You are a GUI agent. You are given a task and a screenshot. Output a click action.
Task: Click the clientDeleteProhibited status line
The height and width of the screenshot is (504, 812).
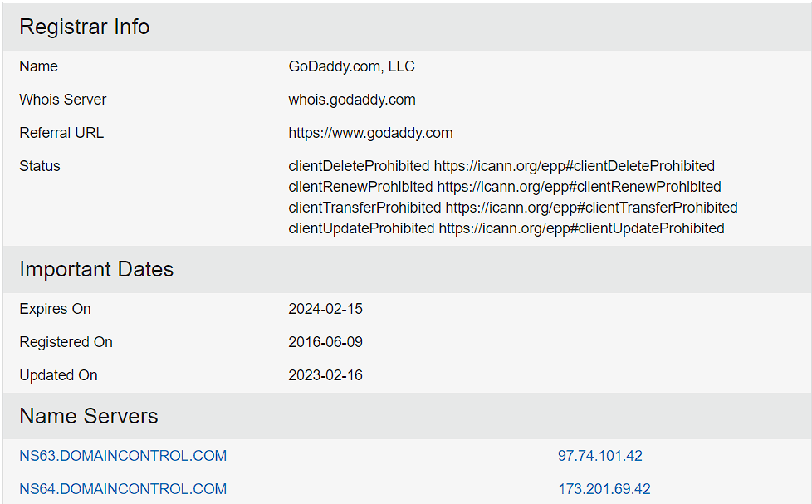click(x=501, y=166)
